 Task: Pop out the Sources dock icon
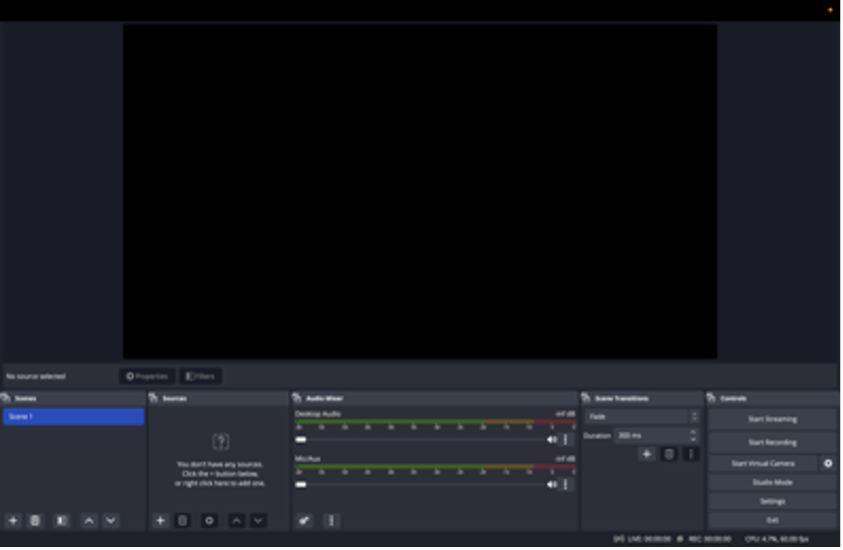coord(154,399)
